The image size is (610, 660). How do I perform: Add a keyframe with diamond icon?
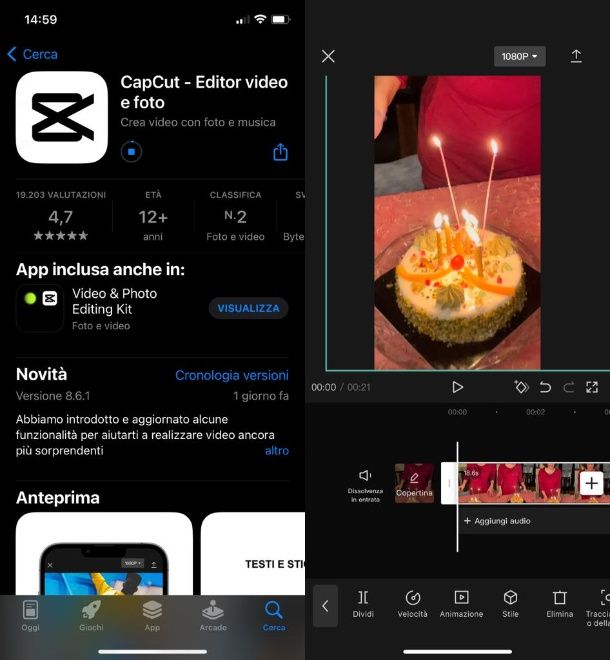(521, 387)
